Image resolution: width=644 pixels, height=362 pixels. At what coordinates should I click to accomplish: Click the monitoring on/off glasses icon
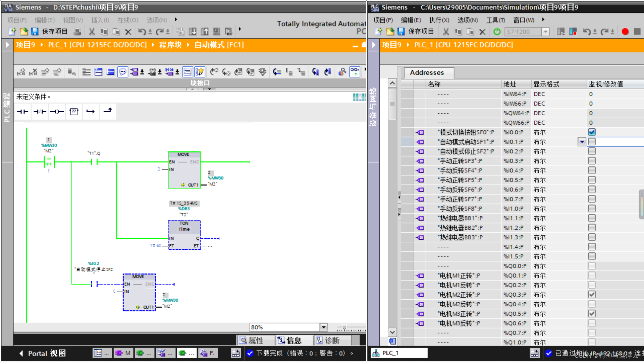coord(355,71)
